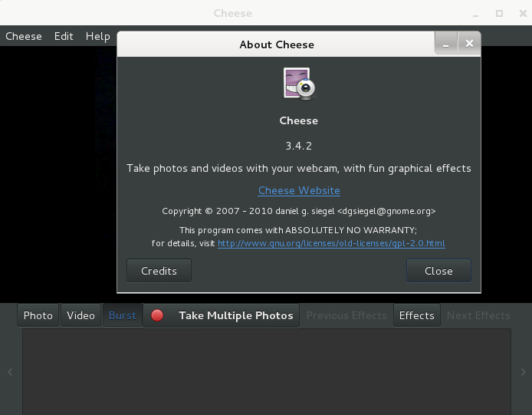Viewport: 532px width, 415px height.
Task: Click Take Multiple Photos button
Action: (222, 315)
